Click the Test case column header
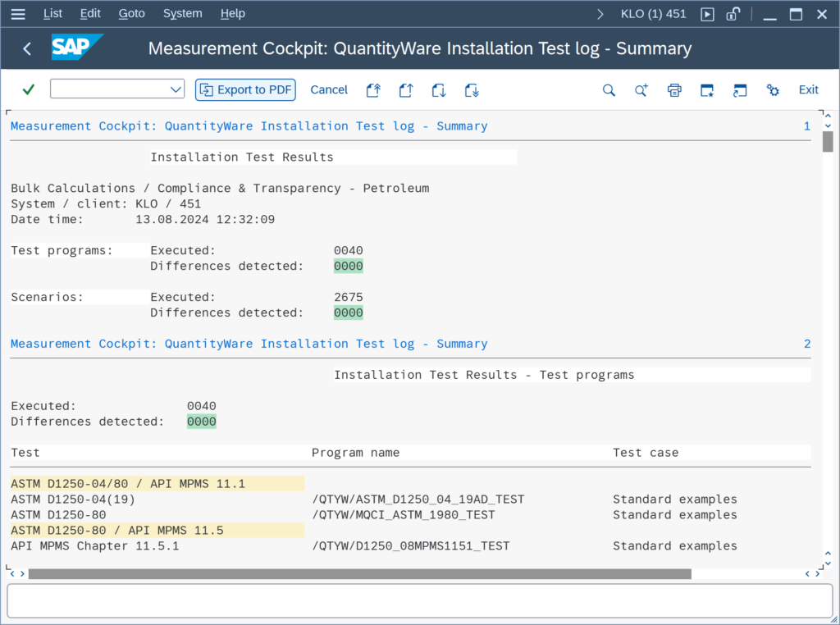The image size is (840, 625). pos(646,453)
